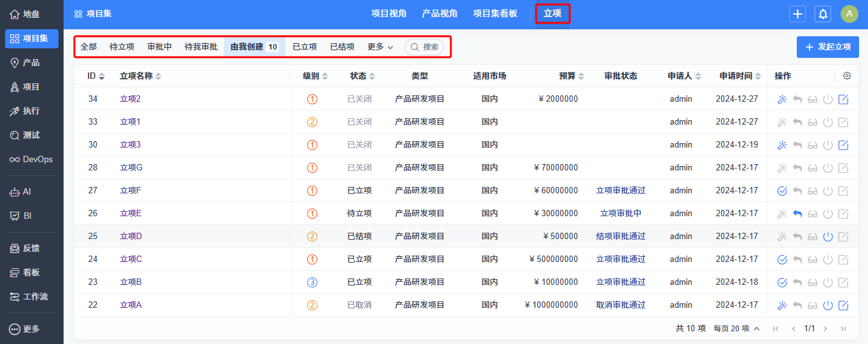Open table column settings gear
Image resolution: width=868 pixels, height=344 pixels.
point(847,76)
